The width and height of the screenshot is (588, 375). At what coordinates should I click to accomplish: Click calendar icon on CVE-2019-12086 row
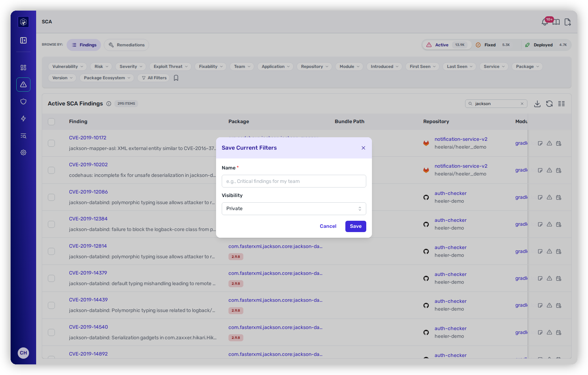tap(559, 197)
